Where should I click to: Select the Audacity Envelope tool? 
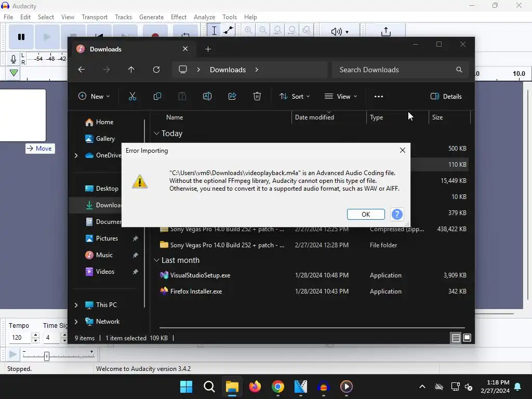(x=229, y=31)
